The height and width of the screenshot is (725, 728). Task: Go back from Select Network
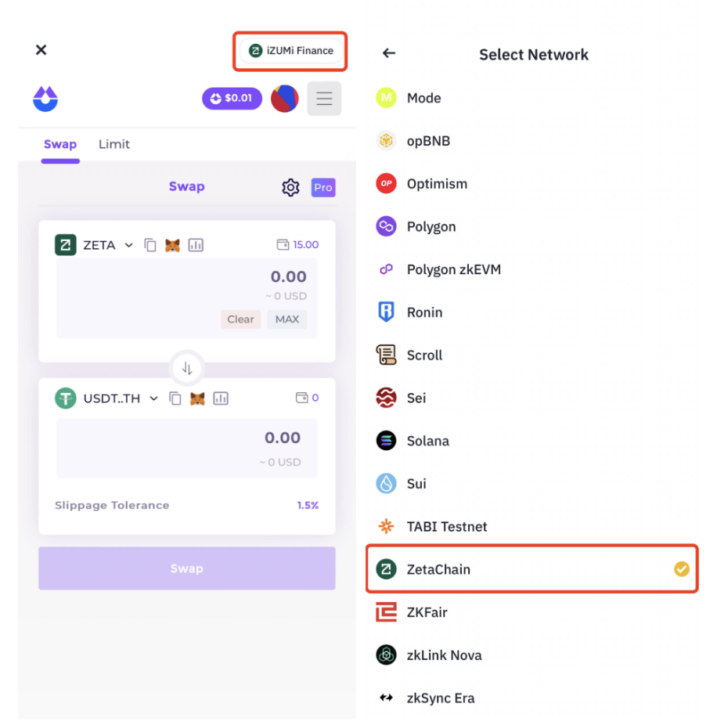pos(388,53)
